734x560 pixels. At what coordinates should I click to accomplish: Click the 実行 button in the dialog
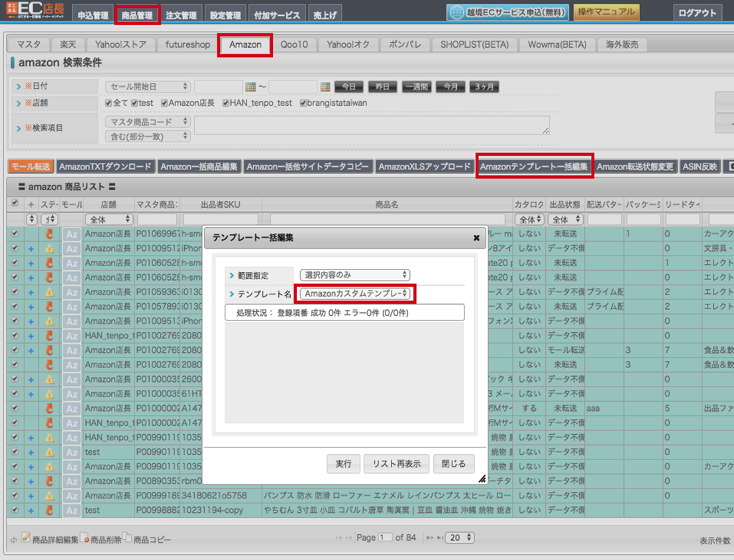pyautogui.click(x=343, y=463)
